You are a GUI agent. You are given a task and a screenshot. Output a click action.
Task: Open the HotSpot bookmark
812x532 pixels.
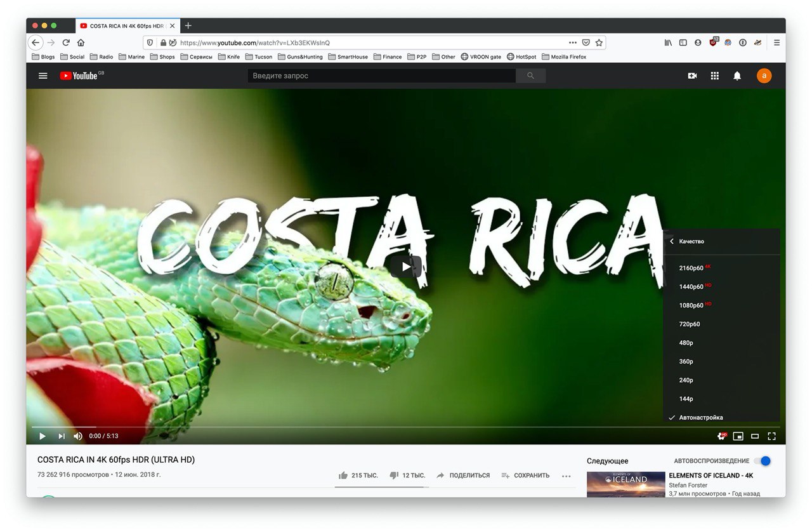[x=521, y=57]
